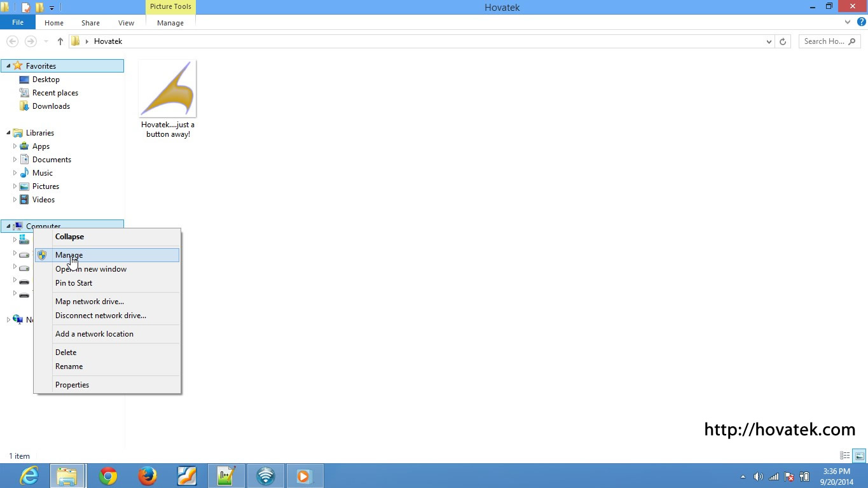The height and width of the screenshot is (488, 868).
Task: Choose Manage from the context menu
Action: [69, 255]
